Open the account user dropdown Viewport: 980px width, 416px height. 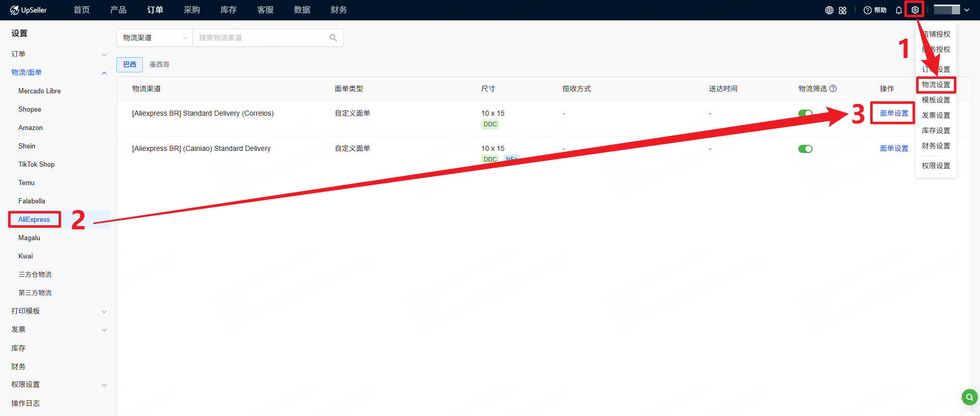(951, 10)
